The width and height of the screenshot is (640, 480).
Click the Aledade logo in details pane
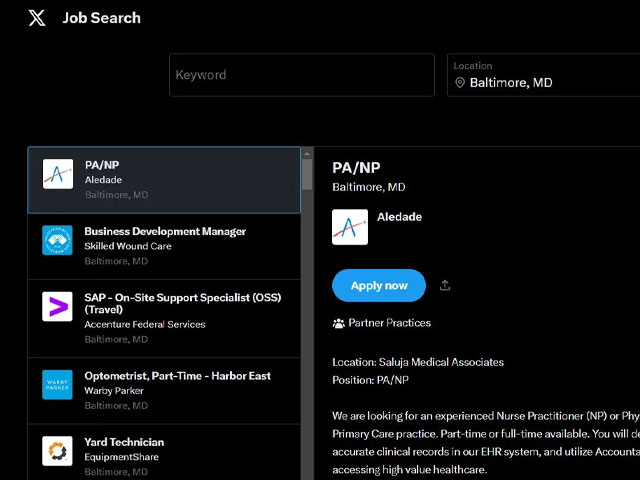350,227
